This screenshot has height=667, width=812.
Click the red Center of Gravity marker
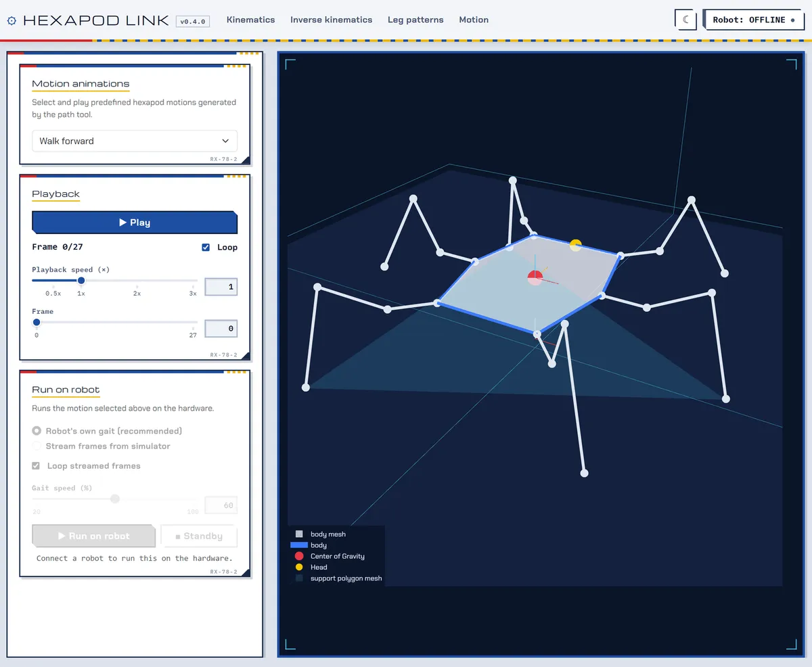pyautogui.click(x=535, y=277)
